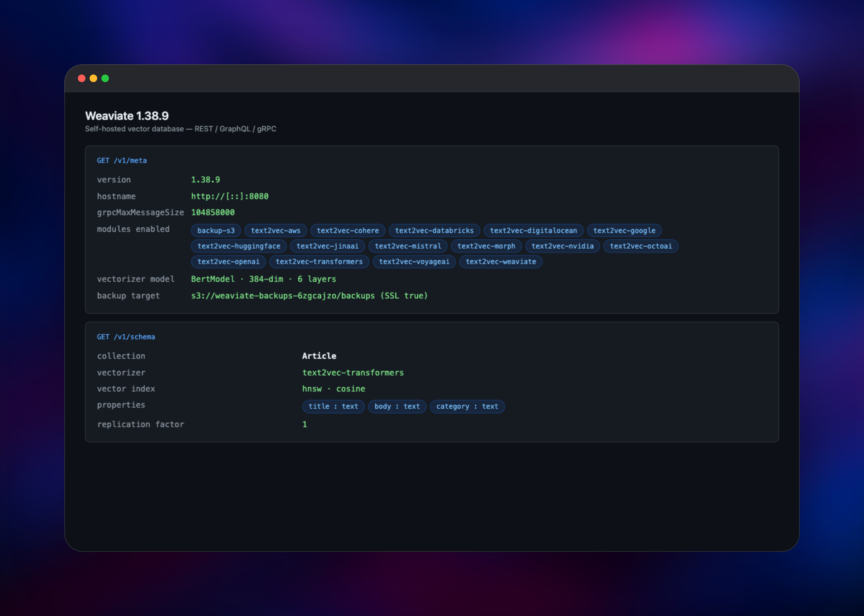Click the text2vec-voyageai module tag
This screenshot has width=864, height=616.
tap(414, 262)
